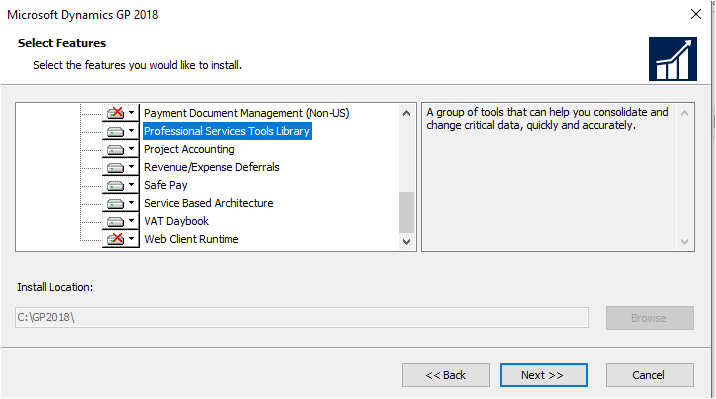Viewport: 716px width, 399px height.
Task: Click the description pane down arrow
Action: [x=684, y=242]
